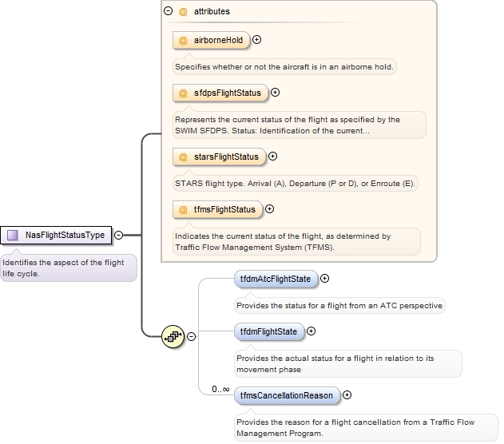Viewport: 504px width, 444px height.
Task: Click the purple square NasFlightStatusType icon
Action: pyautogui.click(x=13, y=235)
